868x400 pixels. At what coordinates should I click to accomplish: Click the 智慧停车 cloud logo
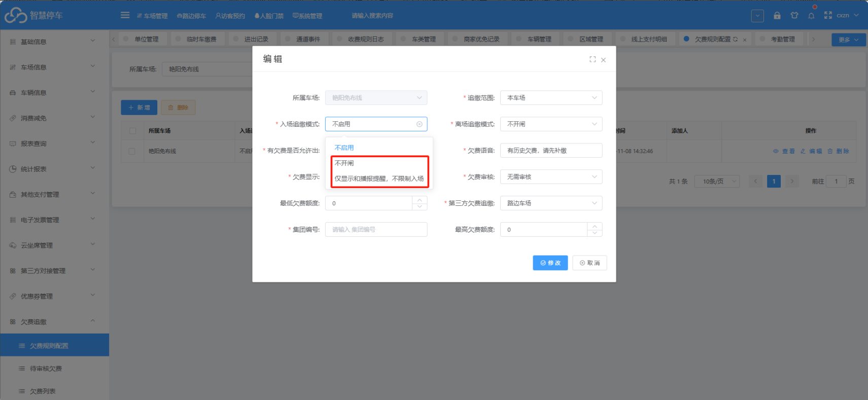pyautogui.click(x=16, y=15)
